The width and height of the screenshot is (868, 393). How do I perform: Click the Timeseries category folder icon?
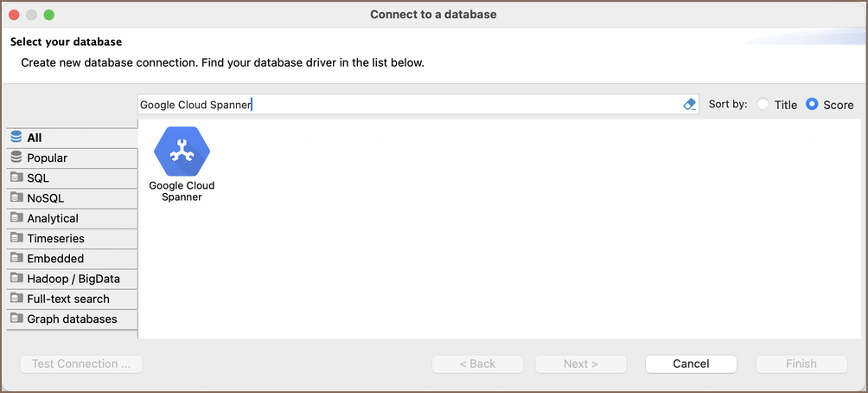(x=16, y=238)
